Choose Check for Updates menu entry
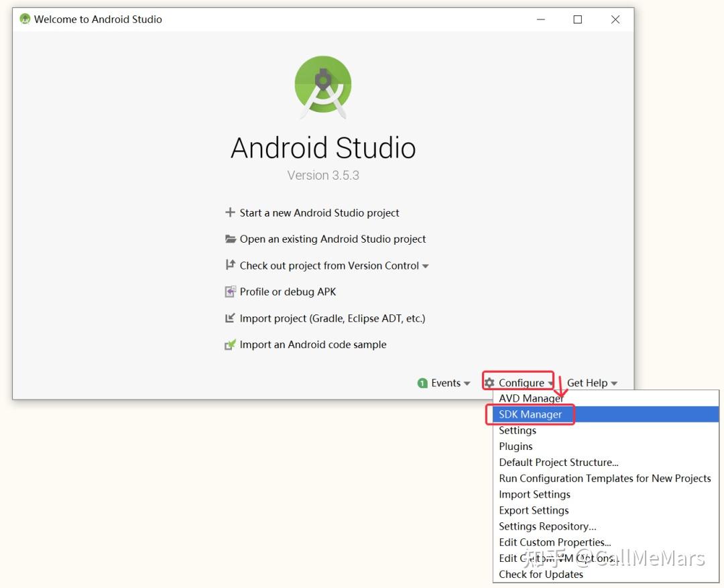724x588 pixels. (606, 574)
